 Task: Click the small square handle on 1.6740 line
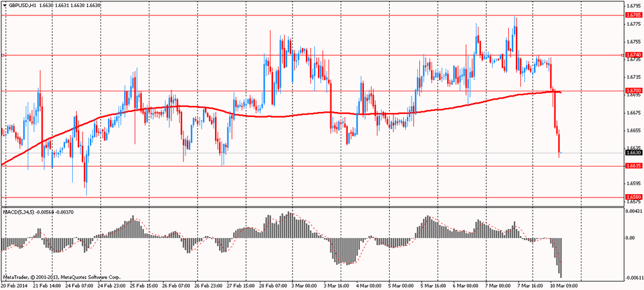coord(3,56)
